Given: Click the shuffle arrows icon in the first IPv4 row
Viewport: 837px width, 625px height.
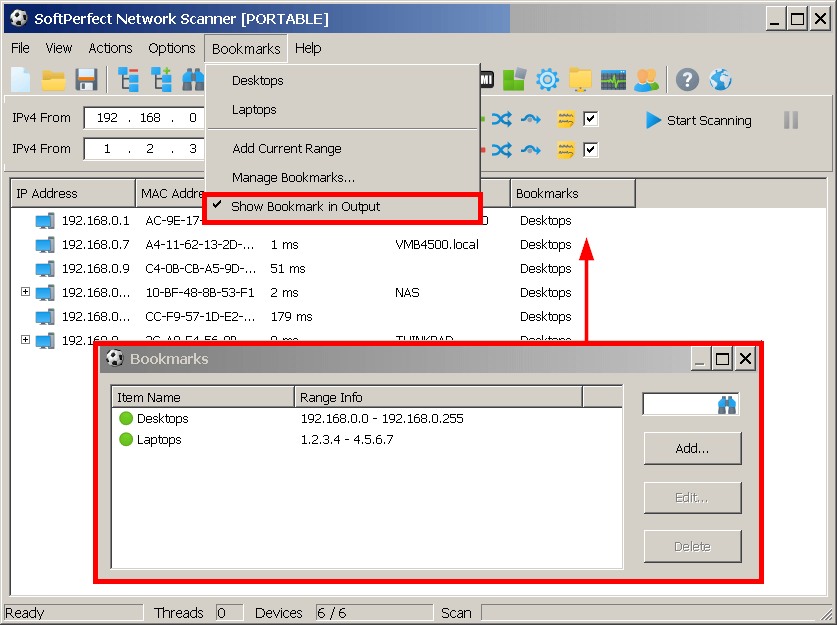Looking at the screenshot, I should pyautogui.click(x=501, y=119).
